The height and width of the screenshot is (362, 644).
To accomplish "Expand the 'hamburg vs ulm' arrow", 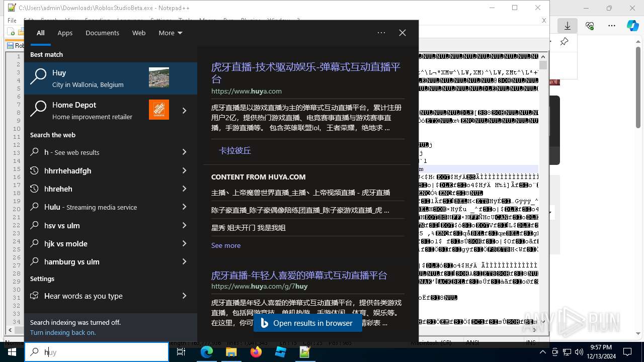I will click(x=184, y=261).
